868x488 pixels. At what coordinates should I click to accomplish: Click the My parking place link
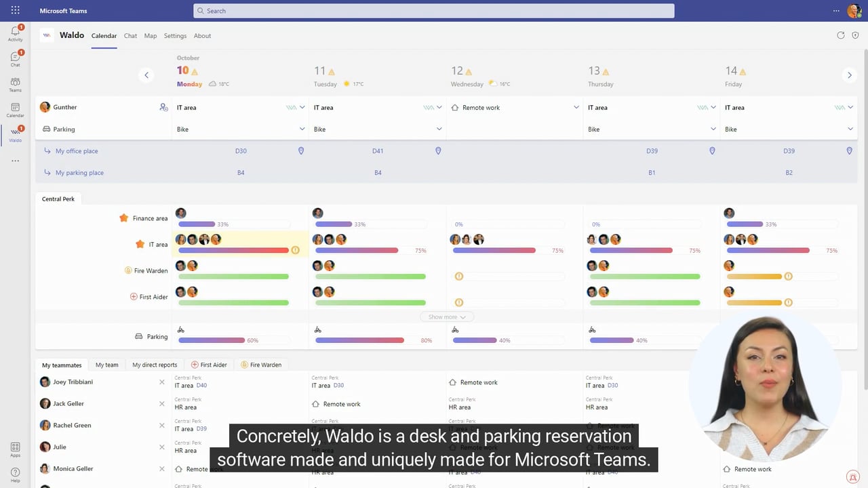coord(79,173)
